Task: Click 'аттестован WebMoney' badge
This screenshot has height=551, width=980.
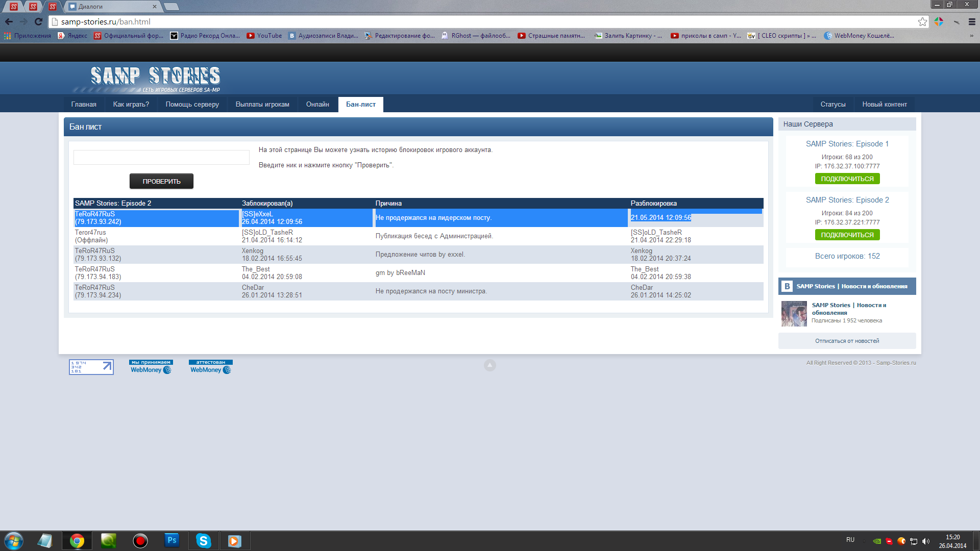Action: [211, 367]
